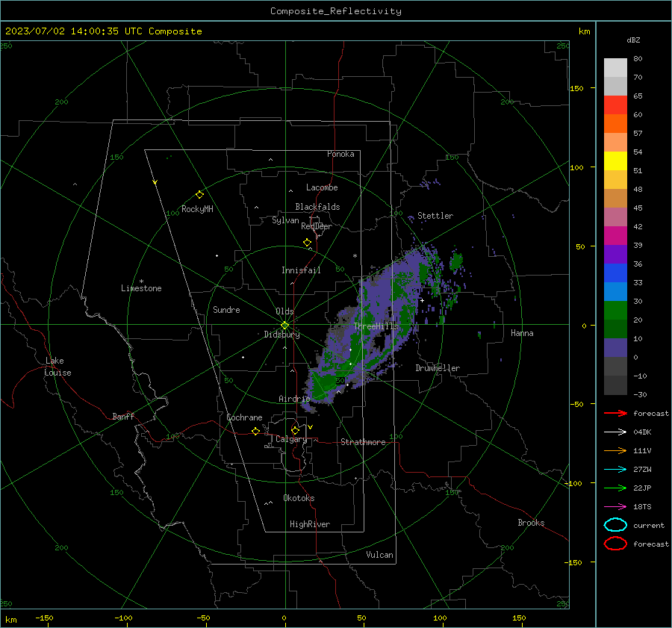Click the Stettler city label
Screen dimensions: 672x628
435,216
